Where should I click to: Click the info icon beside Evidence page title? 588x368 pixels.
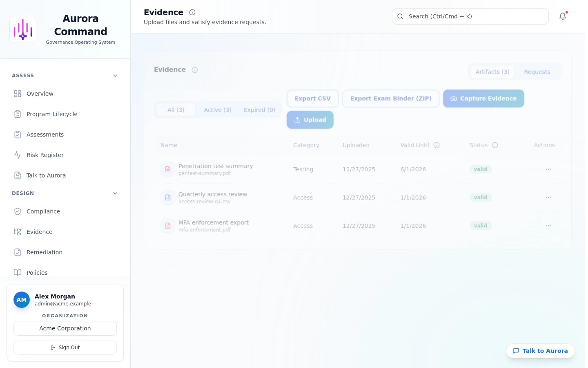[192, 12]
